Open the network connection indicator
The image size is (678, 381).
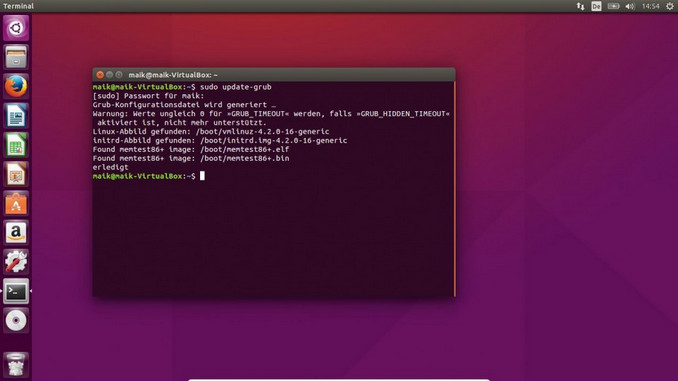[x=580, y=6]
